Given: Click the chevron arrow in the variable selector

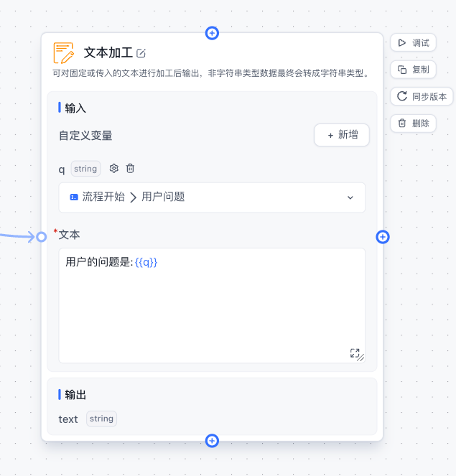Looking at the screenshot, I should click(x=350, y=197).
